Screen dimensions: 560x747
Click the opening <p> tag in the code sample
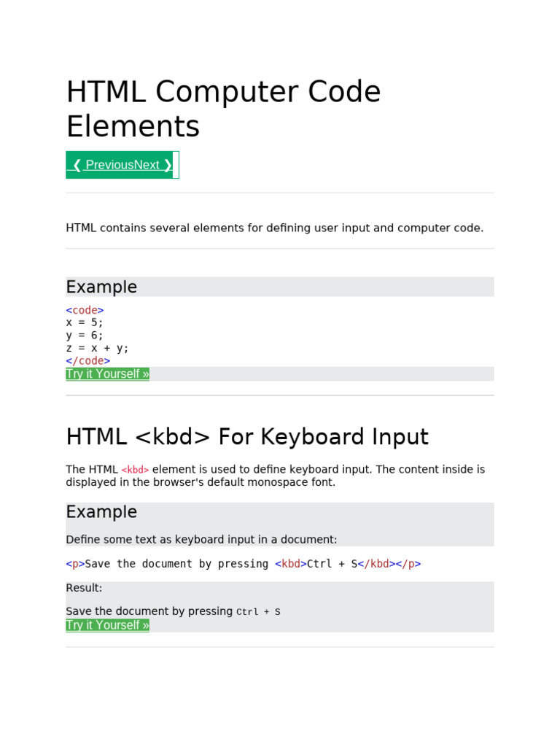[x=75, y=564]
